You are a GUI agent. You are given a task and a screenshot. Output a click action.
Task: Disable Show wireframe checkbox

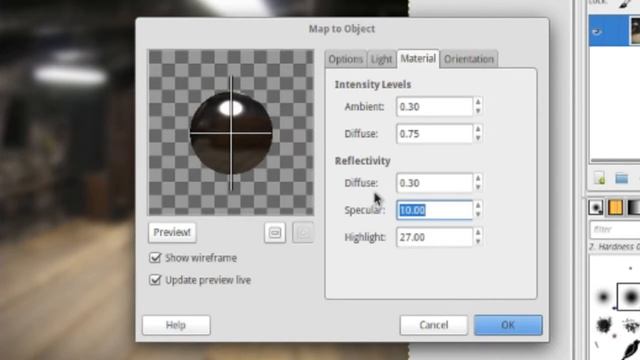tap(155, 258)
